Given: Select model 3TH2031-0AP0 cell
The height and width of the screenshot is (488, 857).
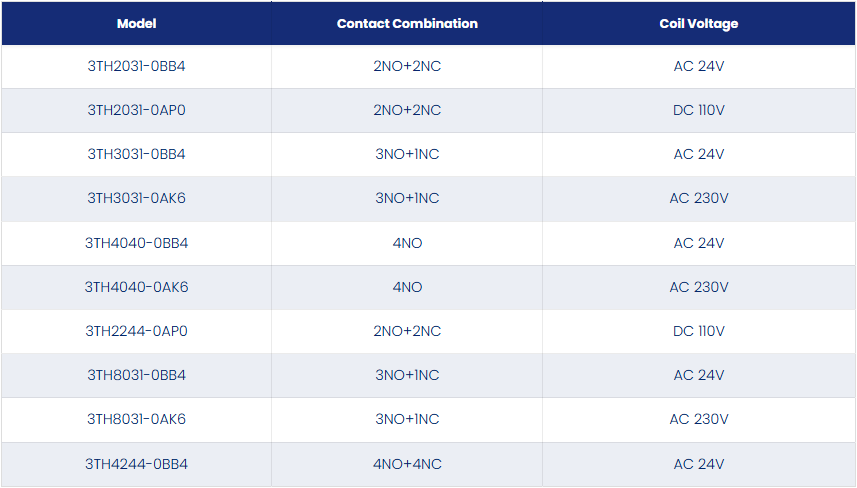Looking at the screenshot, I should pos(137,110).
